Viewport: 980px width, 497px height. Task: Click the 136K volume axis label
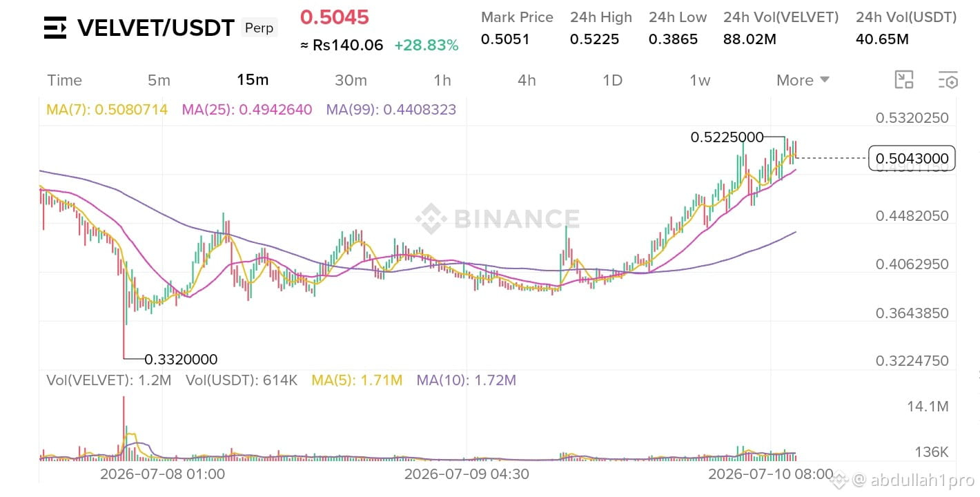930,452
